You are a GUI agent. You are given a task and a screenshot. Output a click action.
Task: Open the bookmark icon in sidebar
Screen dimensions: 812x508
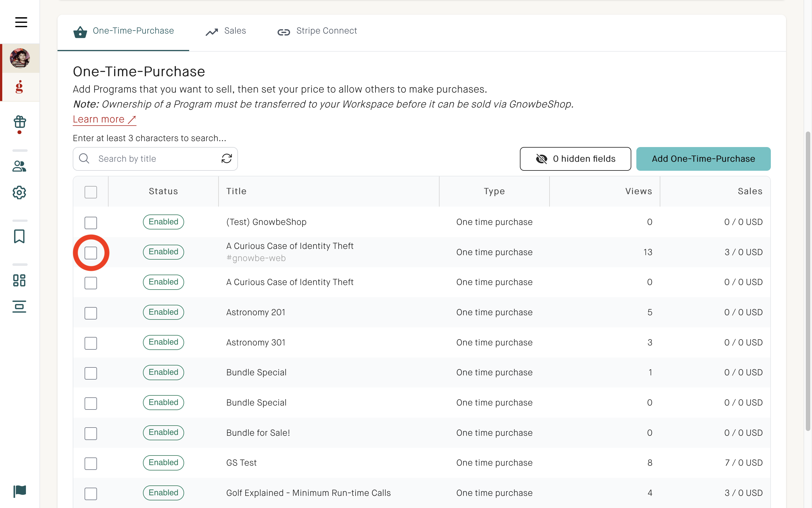pos(19,236)
